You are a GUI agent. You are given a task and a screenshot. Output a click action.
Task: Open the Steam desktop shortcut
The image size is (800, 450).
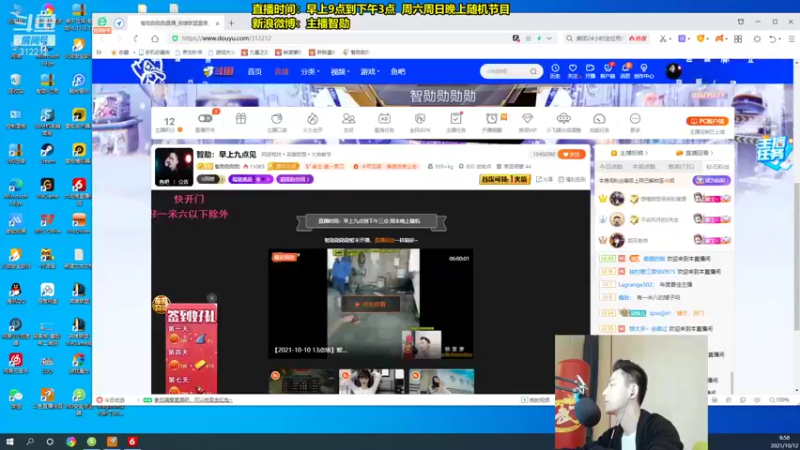47,153
